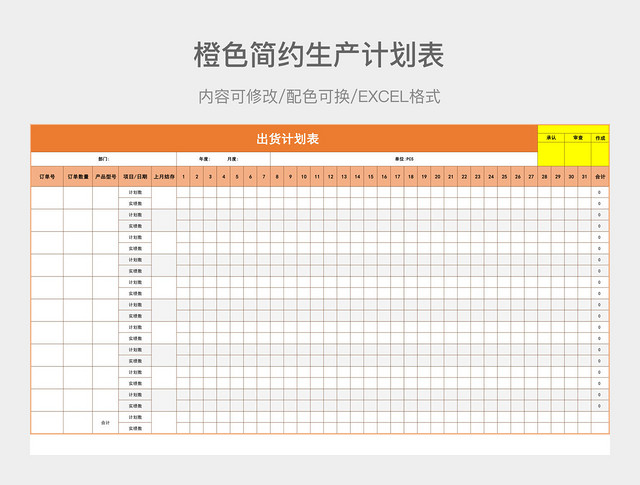Click the day 14 column header

point(357,177)
